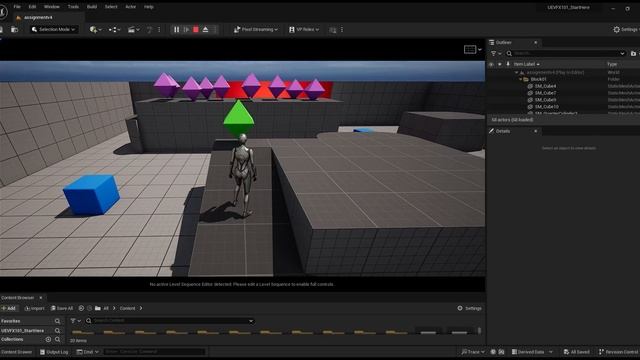This screenshot has width=640, height=360.
Task: Select the assignmentv4 level tab
Action: point(38,18)
